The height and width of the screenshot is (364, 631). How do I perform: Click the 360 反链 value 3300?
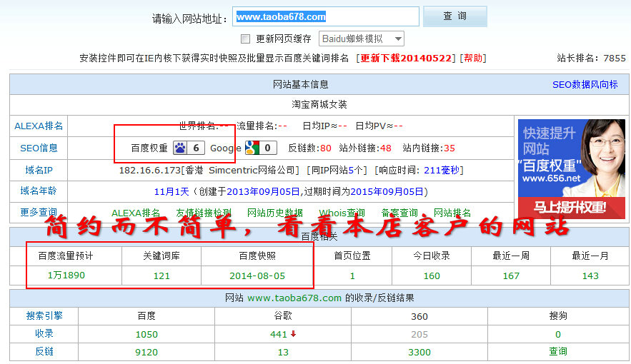(x=419, y=353)
